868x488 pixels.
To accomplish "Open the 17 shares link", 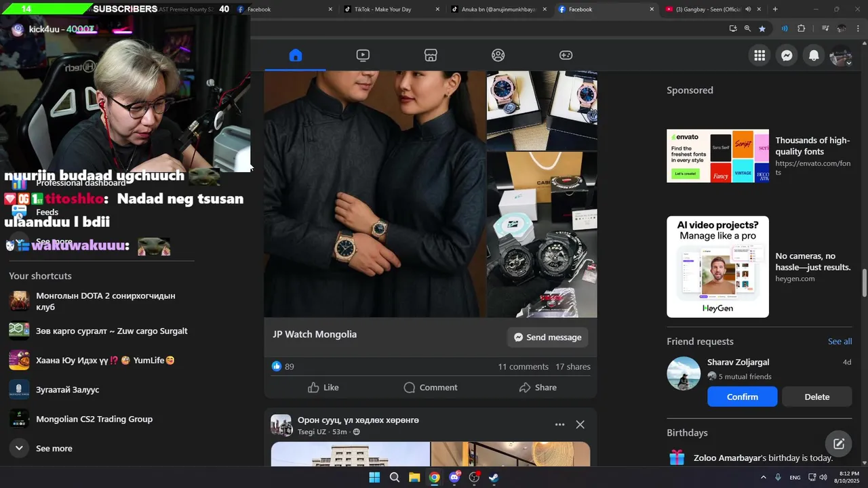I will [573, 367].
